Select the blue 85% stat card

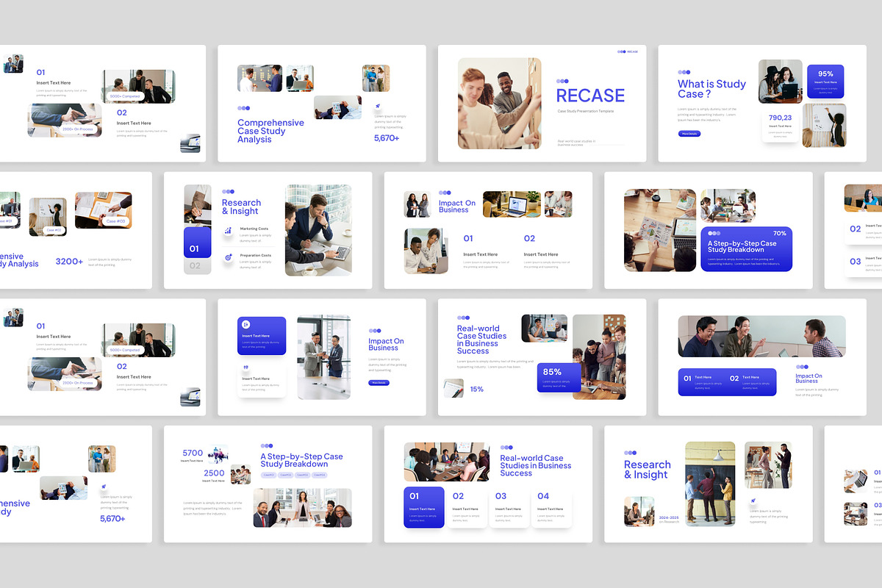(x=559, y=377)
